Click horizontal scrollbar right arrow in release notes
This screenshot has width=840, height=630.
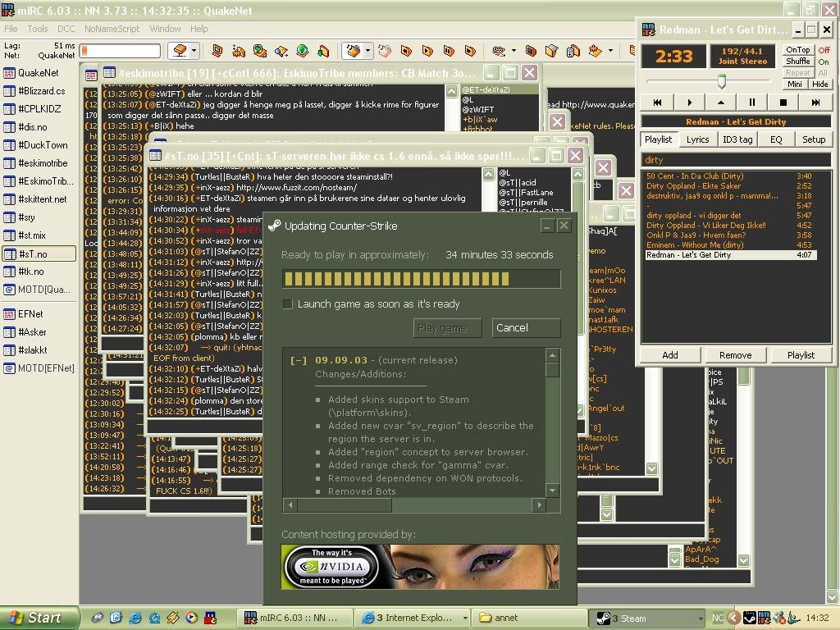click(x=540, y=504)
